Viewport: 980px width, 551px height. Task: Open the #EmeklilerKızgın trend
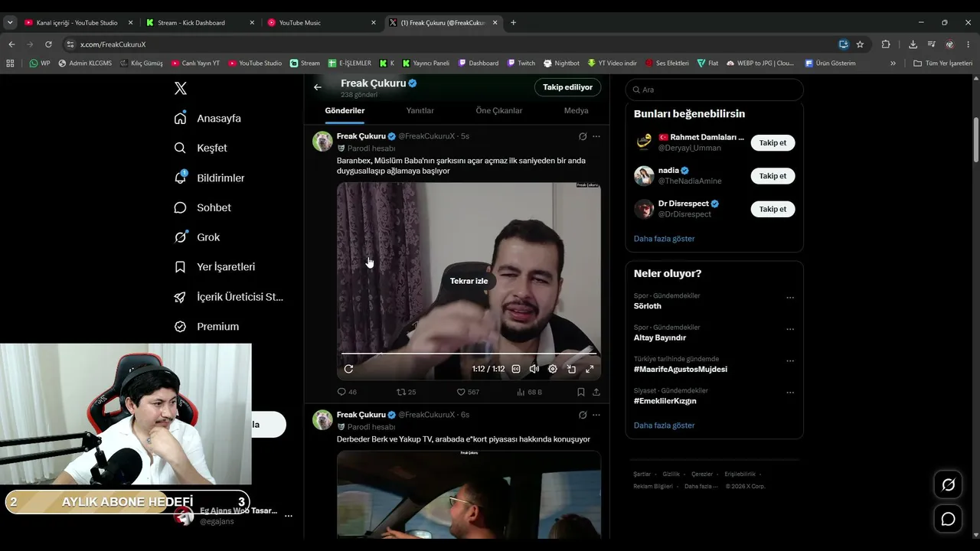coord(665,401)
